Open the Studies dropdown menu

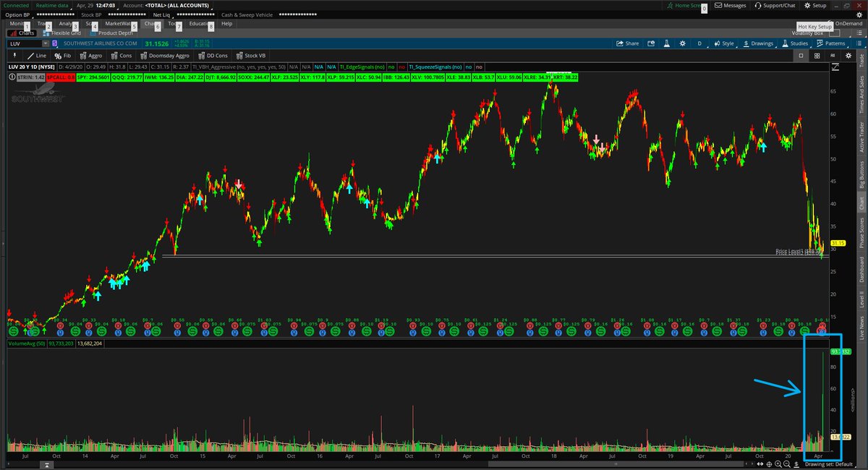pyautogui.click(x=798, y=43)
